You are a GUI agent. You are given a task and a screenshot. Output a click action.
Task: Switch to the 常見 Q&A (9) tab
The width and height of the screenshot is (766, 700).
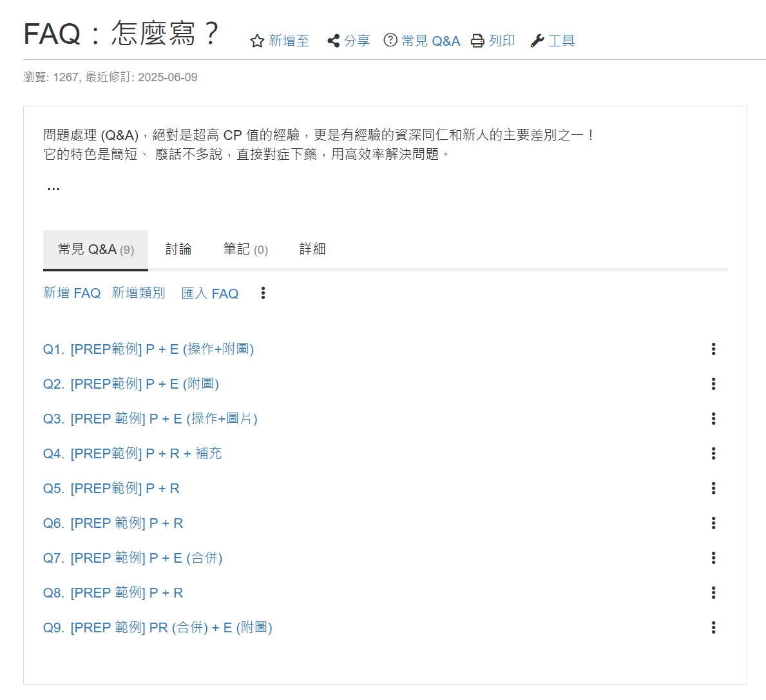pyautogui.click(x=96, y=249)
